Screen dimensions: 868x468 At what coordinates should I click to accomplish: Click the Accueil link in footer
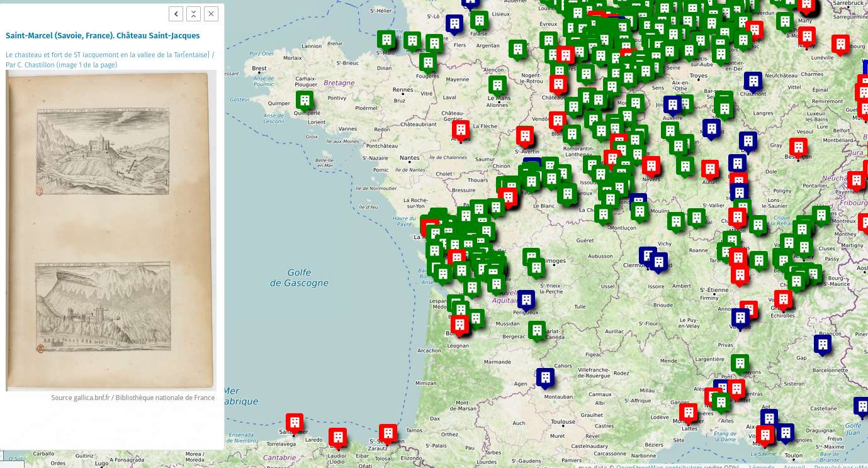794,466
